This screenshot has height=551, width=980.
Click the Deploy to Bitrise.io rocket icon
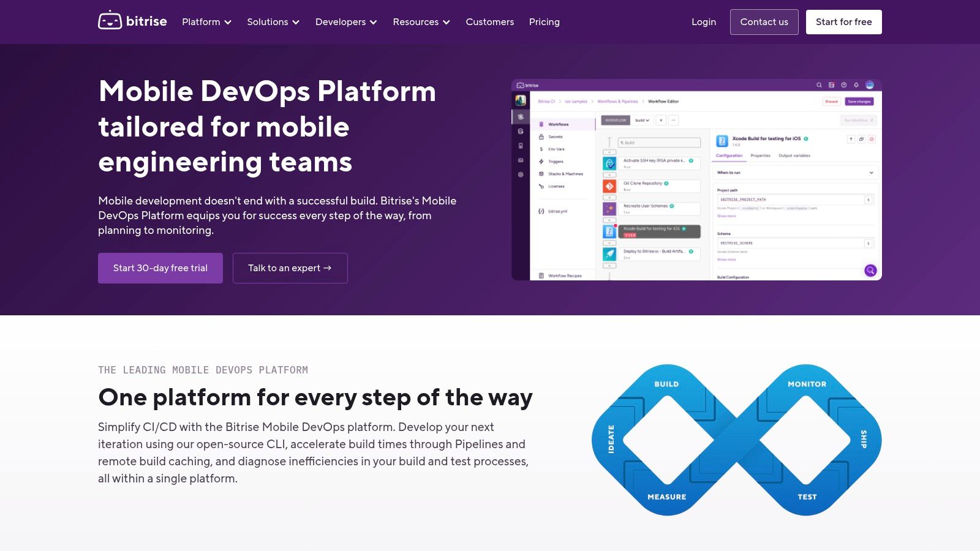(609, 254)
